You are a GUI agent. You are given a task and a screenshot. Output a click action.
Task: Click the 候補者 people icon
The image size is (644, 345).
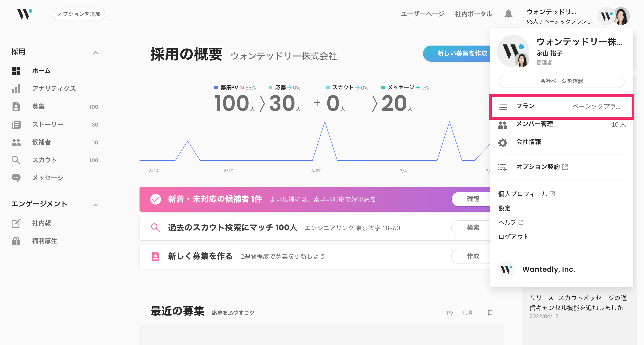(16, 142)
